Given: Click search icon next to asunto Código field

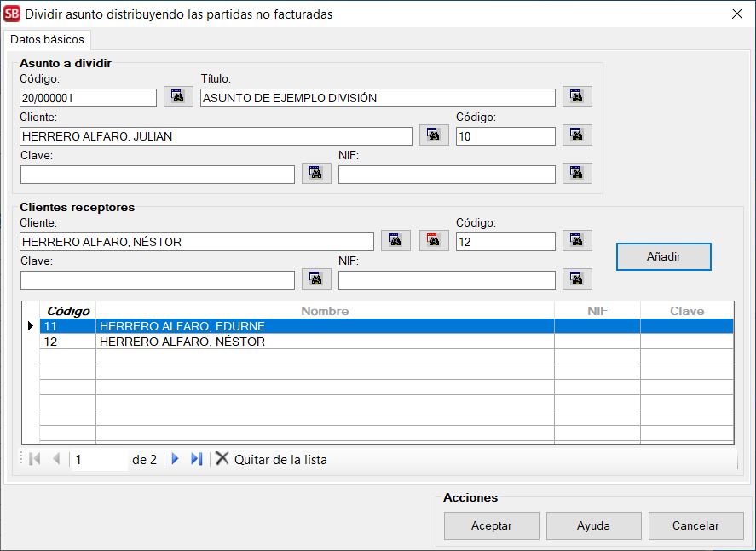Looking at the screenshot, I should (x=177, y=97).
